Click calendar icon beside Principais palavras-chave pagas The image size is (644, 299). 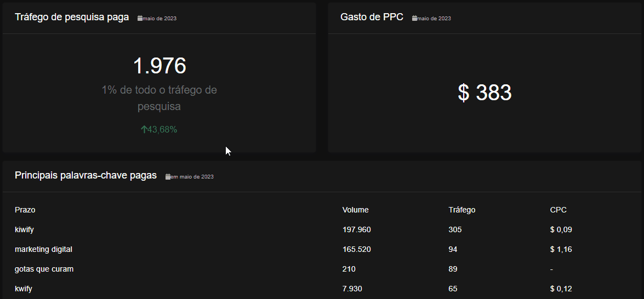[x=168, y=177]
